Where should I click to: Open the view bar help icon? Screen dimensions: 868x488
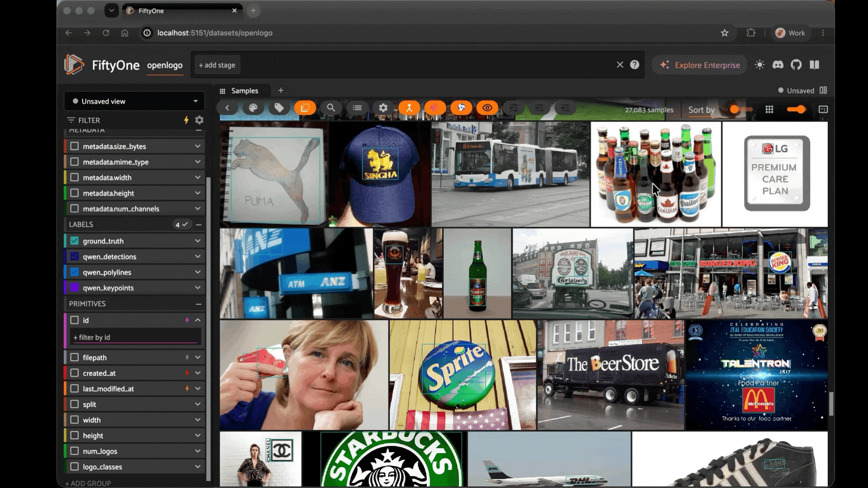click(x=635, y=65)
